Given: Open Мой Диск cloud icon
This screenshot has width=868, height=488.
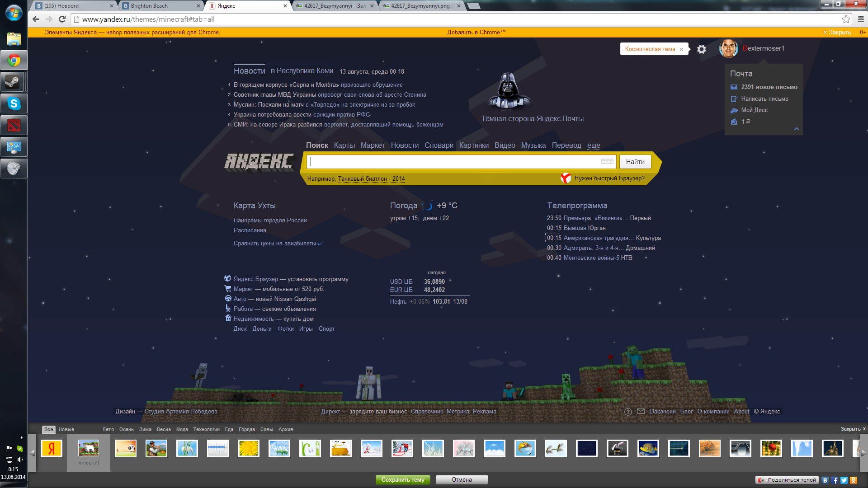Looking at the screenshot, I should click(x=734, y=110).
